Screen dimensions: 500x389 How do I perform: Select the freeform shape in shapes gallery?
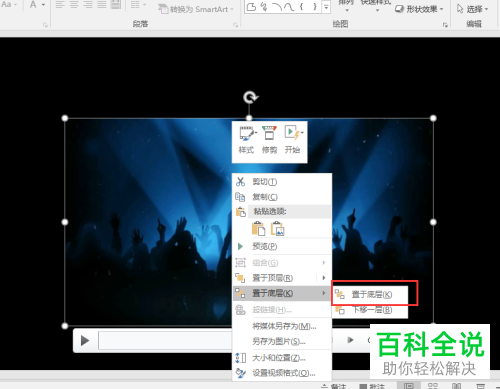252,7
